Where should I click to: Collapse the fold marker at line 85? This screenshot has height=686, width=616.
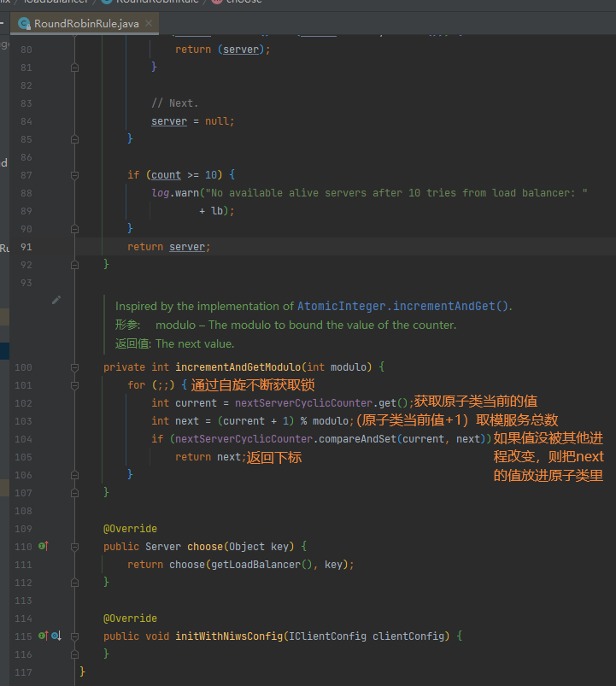pyautogui.click(x=75, y=139)
